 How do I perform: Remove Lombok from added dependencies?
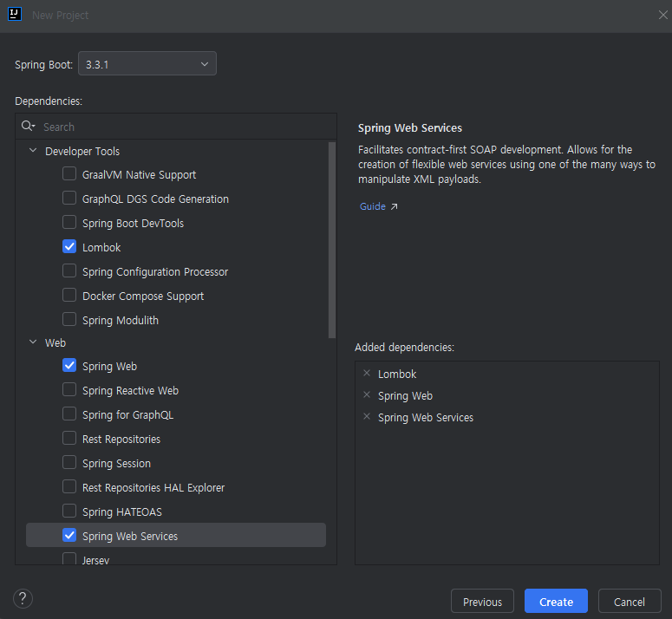pos(367,373)
